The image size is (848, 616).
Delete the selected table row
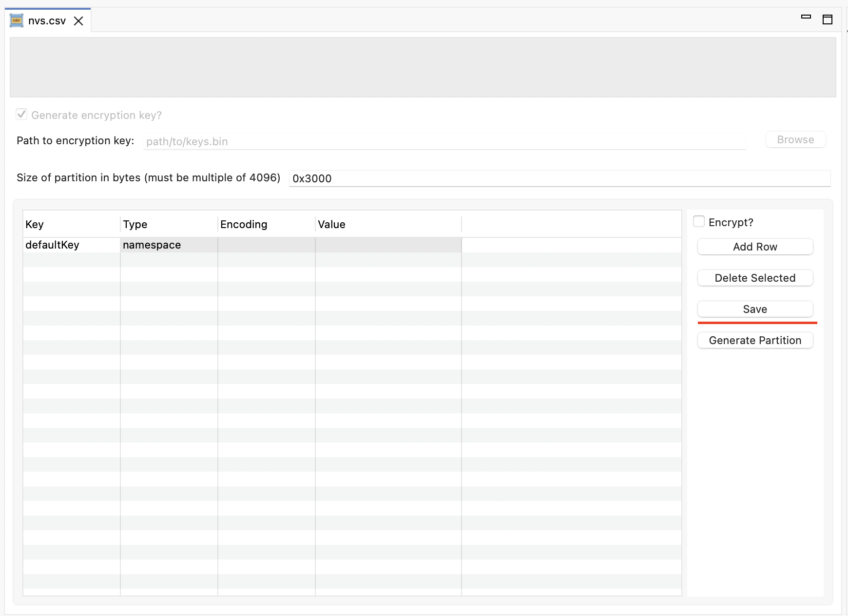pyautogui.click(x=755, y=278)
